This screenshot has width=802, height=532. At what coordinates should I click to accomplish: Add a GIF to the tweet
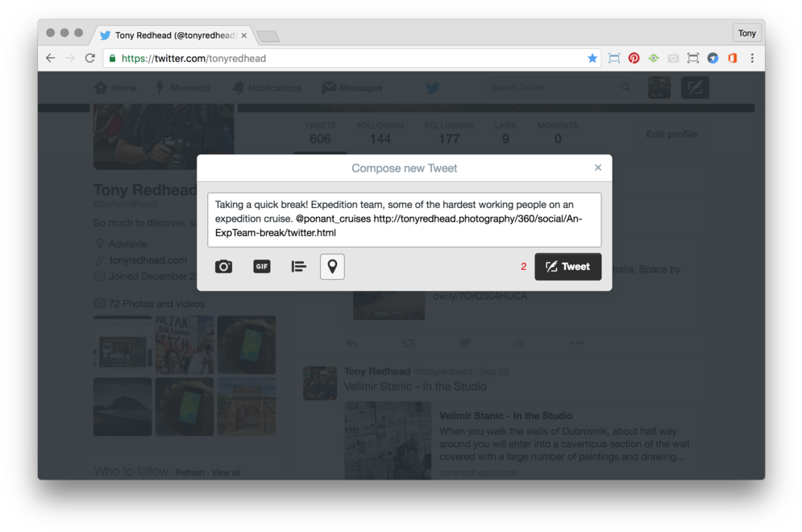point(261,267)
